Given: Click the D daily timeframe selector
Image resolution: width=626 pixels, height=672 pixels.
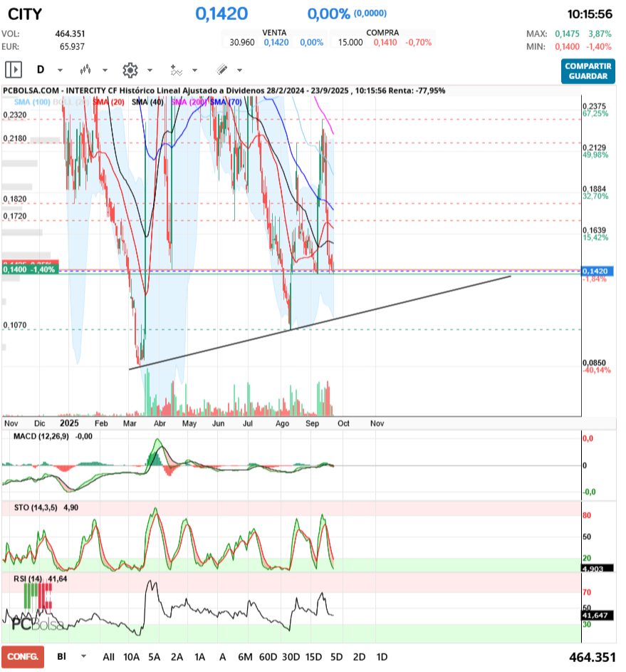Looking at the screenshot, I should pos(41,69).
